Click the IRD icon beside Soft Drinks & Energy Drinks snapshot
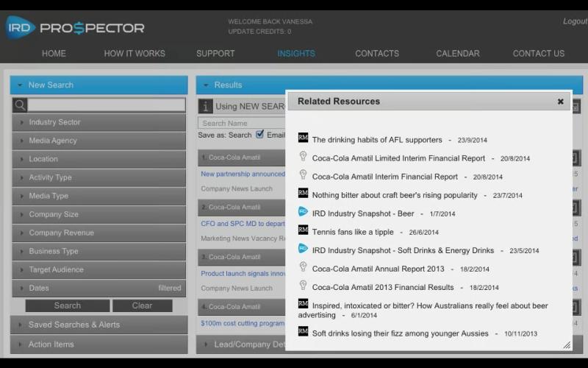 point(303,248)
